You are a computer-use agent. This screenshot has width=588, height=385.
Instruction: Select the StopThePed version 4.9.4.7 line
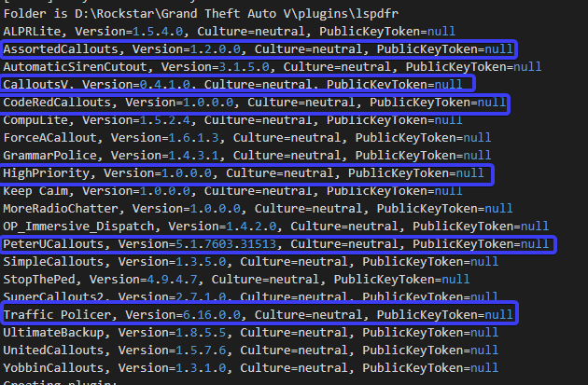(x=236, y=279)
